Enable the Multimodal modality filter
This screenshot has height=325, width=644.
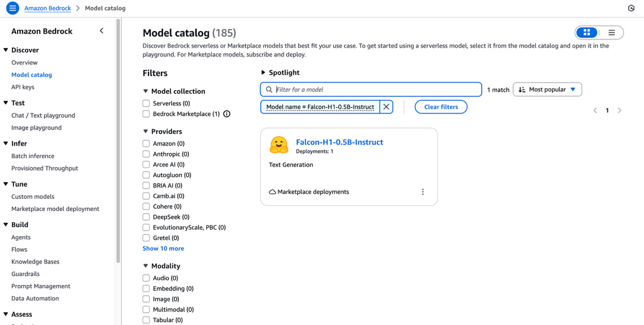[146, 310]
